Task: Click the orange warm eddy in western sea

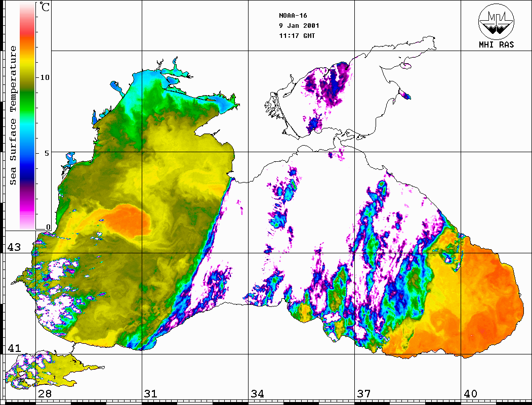Action: point(127,220)
